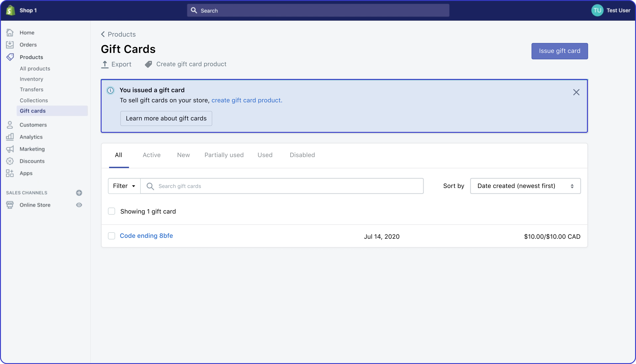Open the Filter dropdown

click(x=124, y=186)
